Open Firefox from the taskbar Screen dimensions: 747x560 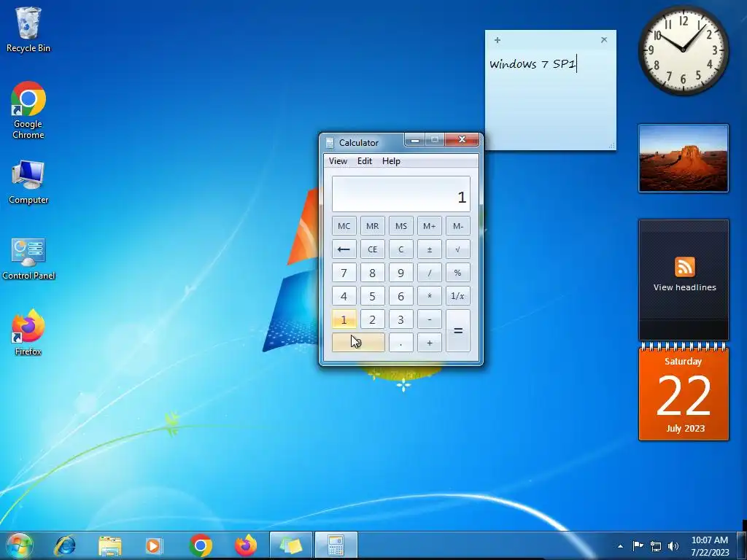245,545
